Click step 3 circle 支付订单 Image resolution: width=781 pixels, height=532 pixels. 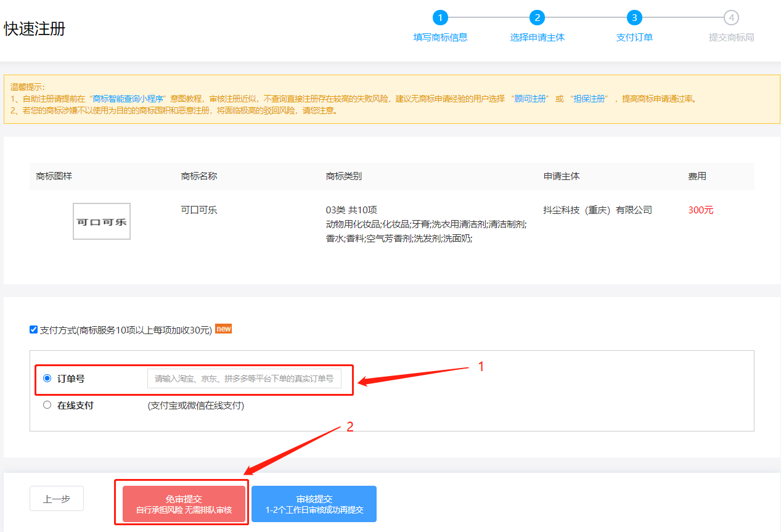coord(634,17)
